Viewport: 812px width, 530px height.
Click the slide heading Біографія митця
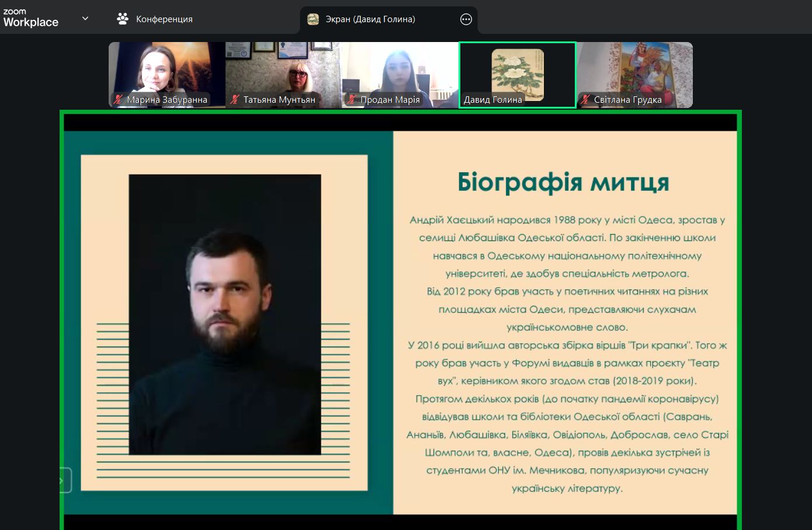[563, 182]
